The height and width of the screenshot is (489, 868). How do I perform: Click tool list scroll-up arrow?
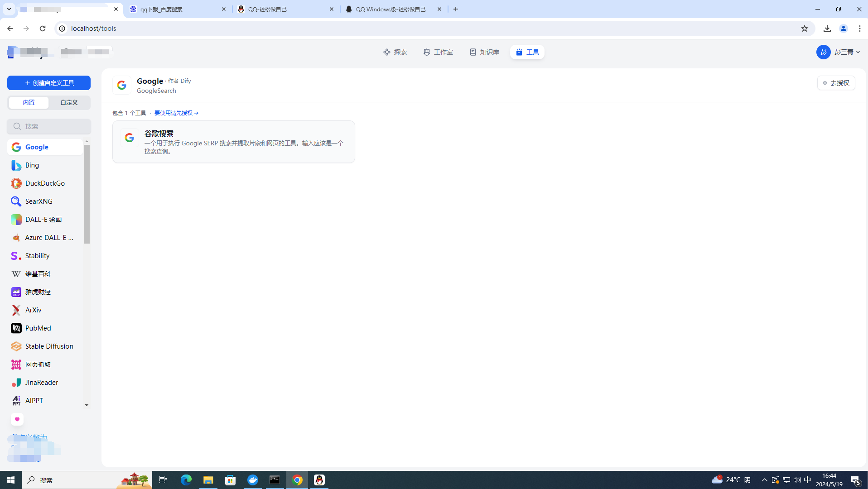click(87, 142)
